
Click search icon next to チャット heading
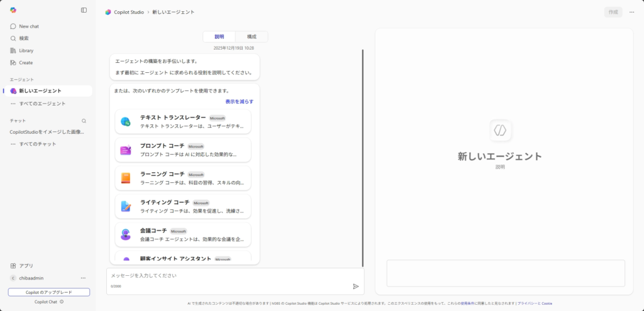tap(84, 121)
